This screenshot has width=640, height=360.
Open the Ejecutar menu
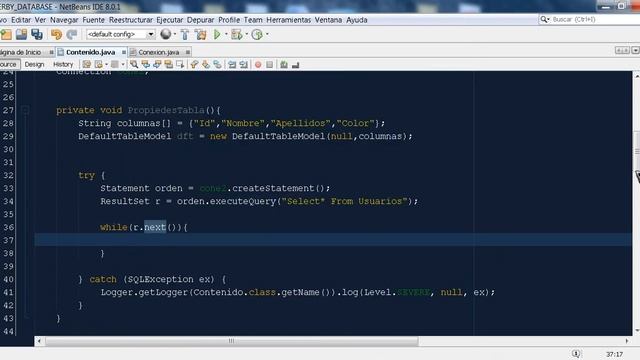[169, 20]
